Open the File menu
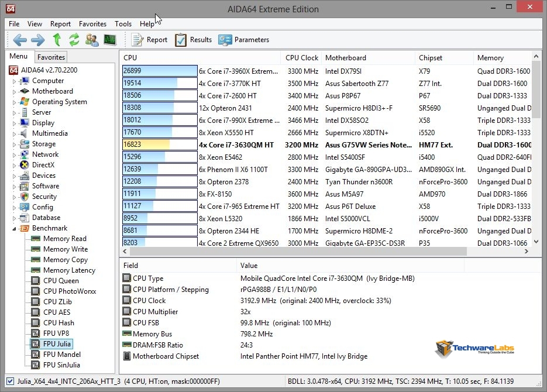Screen dimensions: 547x392 click(14, 24)
